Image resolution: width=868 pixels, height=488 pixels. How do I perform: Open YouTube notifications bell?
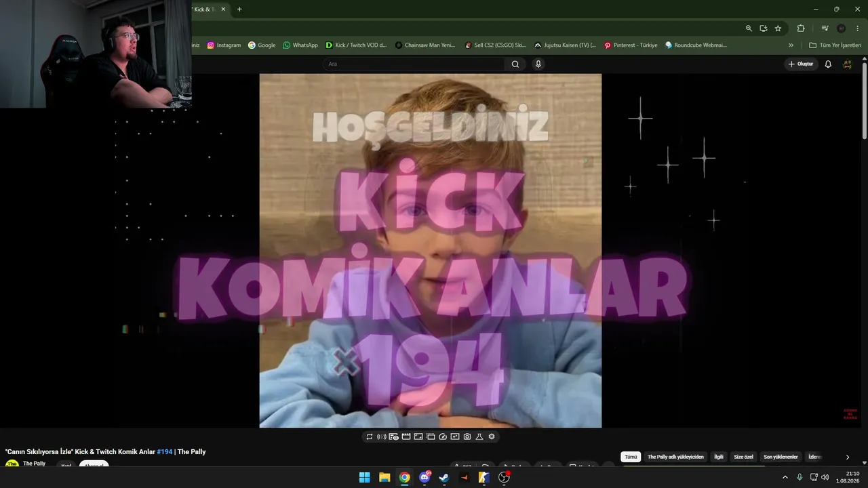pos(828,64)
